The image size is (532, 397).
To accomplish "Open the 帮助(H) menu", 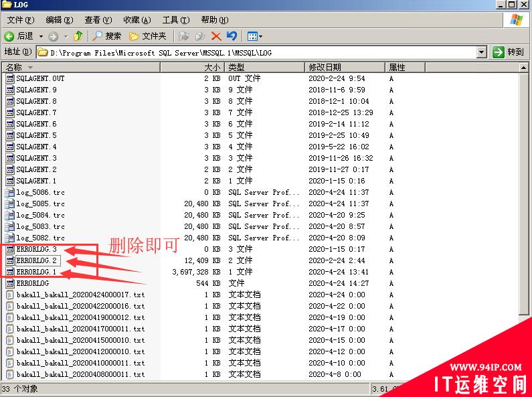I will [215, 20].
